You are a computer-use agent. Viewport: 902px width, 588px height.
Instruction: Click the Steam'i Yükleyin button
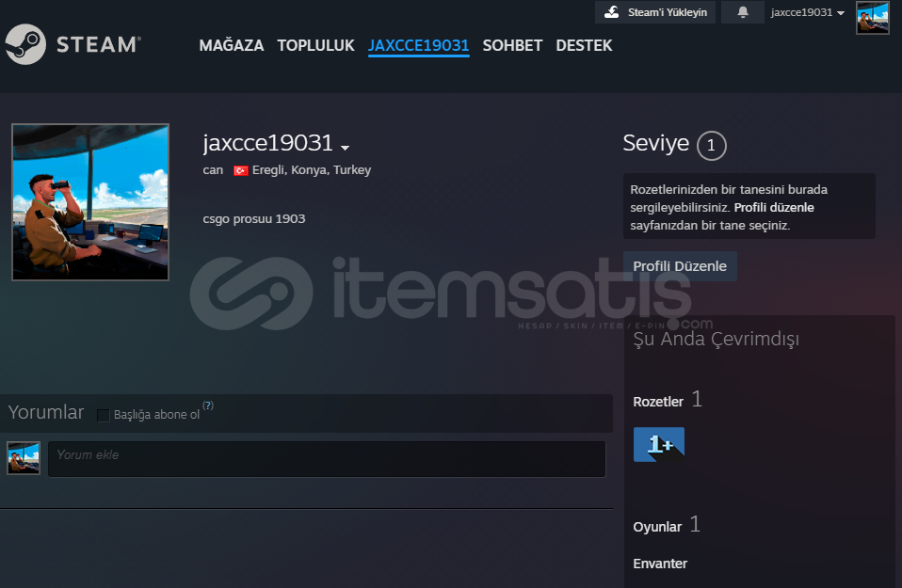[x=655, y=12]
